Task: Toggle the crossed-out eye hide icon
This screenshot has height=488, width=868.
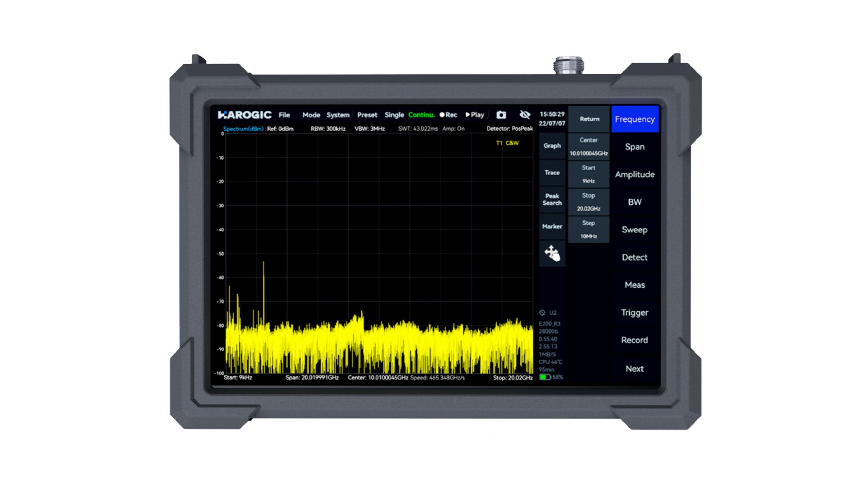Action: pos(524,115)
